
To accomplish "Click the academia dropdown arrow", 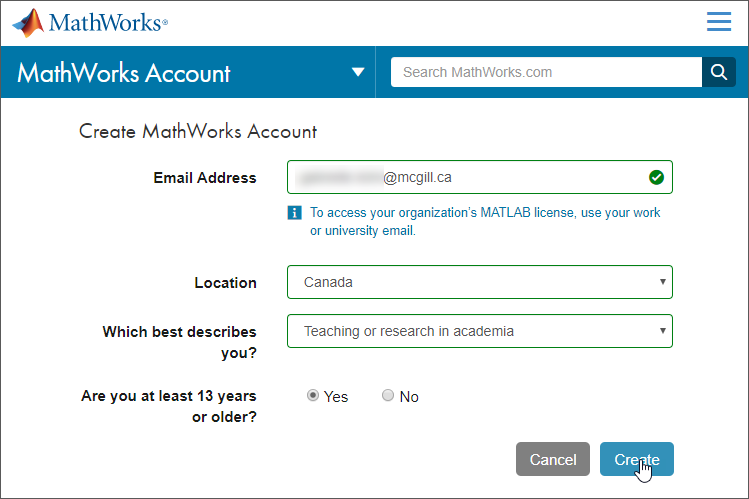I will (x=663, y=330).
